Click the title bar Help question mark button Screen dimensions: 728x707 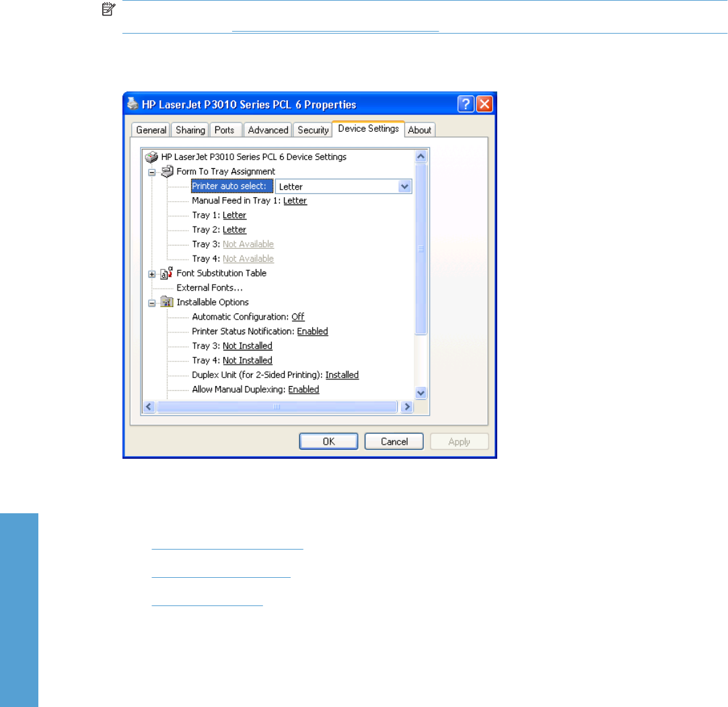[466, 104]
